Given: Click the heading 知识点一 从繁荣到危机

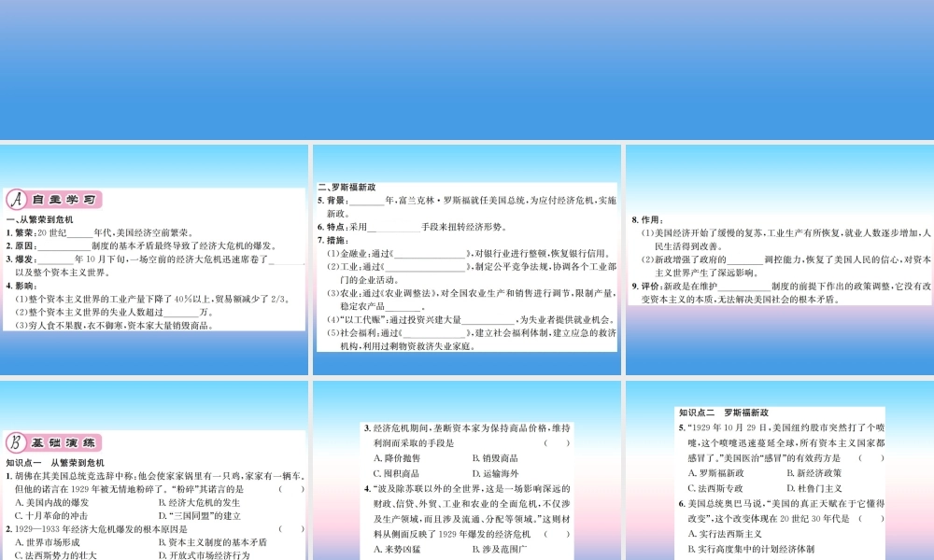Looking at the screenshot, I should 55,462.
